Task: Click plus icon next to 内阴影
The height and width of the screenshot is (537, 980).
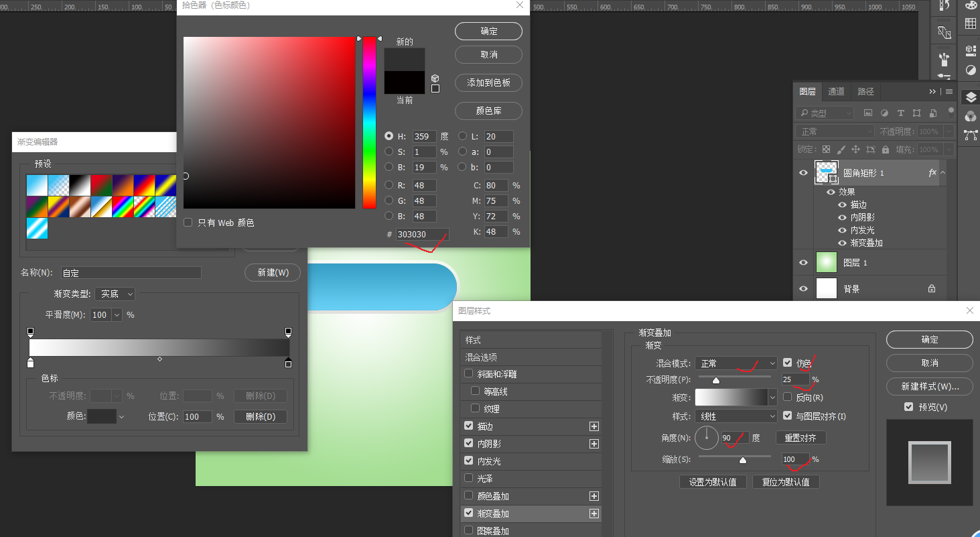Action: click(593, 444)
